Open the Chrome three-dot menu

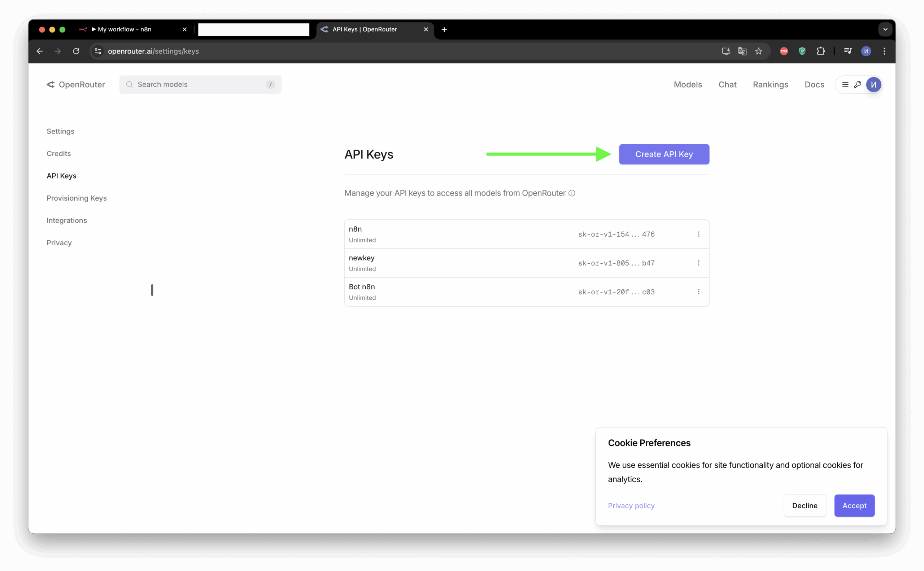[884, 51]
